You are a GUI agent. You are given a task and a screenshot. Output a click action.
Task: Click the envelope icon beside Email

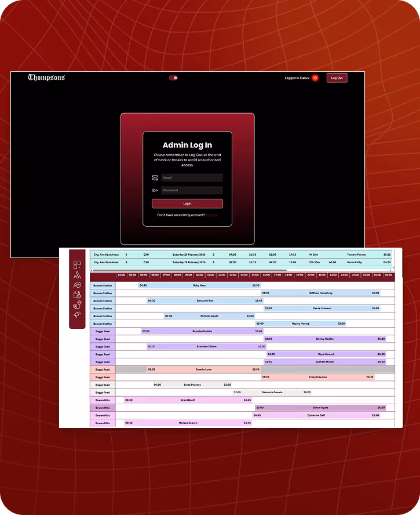tap(155, 177)
